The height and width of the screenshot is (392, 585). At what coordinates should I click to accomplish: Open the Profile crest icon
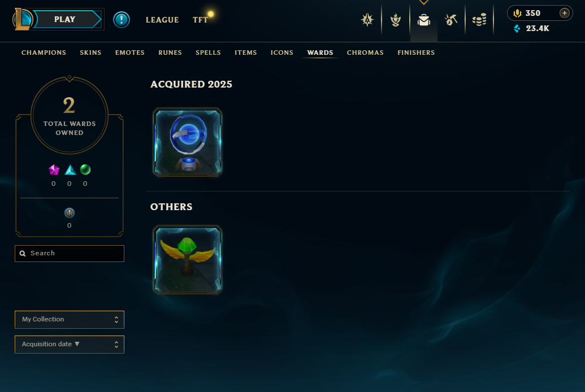[367, 20]
